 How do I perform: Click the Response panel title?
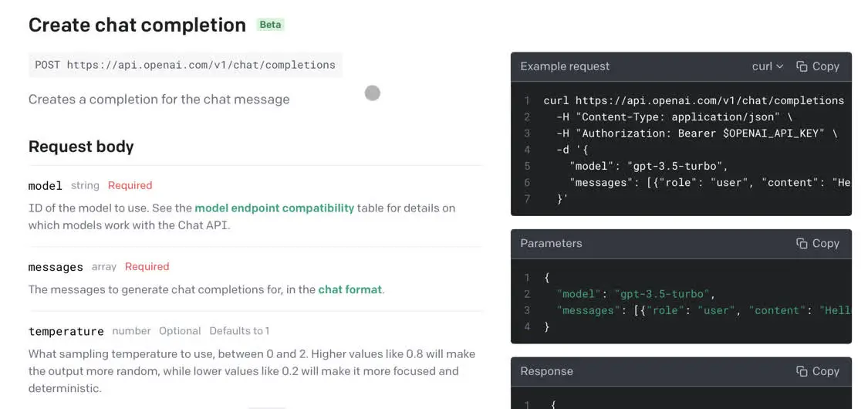pos(546,371)
